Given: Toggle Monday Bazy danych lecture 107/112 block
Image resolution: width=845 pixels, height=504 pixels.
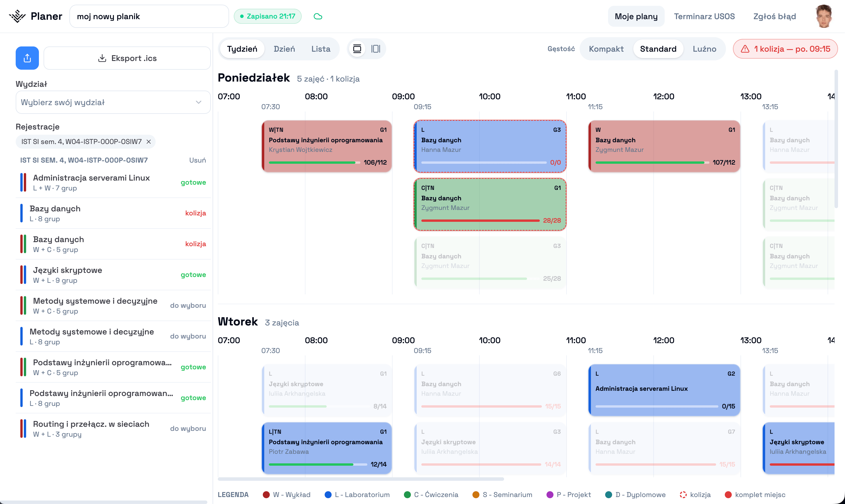Looking at the screenshot, I should tap(664, 146).
